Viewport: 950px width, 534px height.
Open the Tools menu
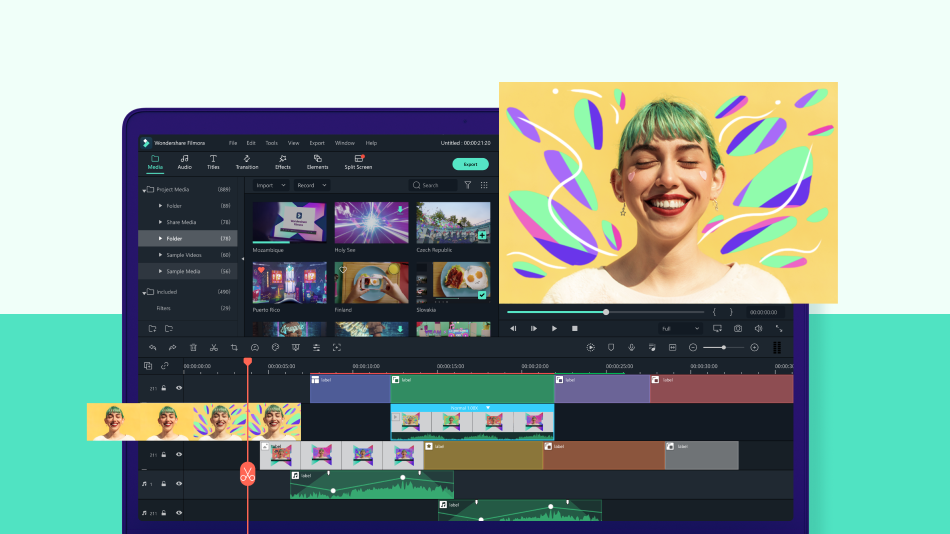(x=271, y=143)
